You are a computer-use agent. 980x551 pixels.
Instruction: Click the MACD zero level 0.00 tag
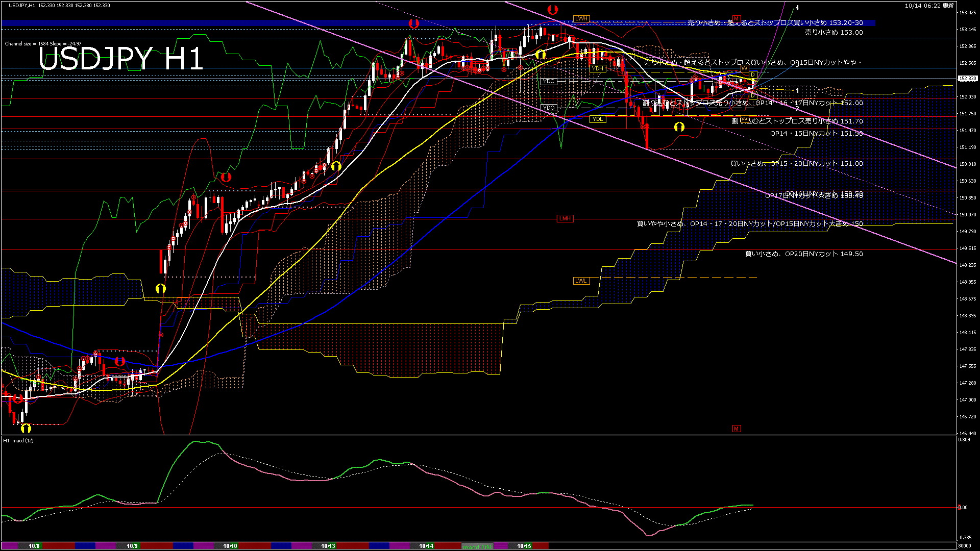[x=963, y=507]
